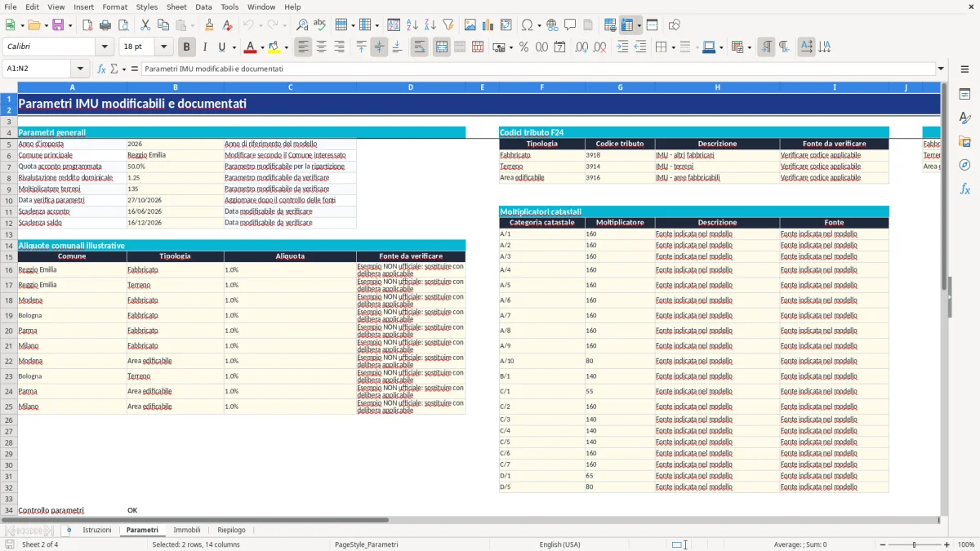980x551 pixels.
Task: Run the spelling check
Action: coord(320,25)
